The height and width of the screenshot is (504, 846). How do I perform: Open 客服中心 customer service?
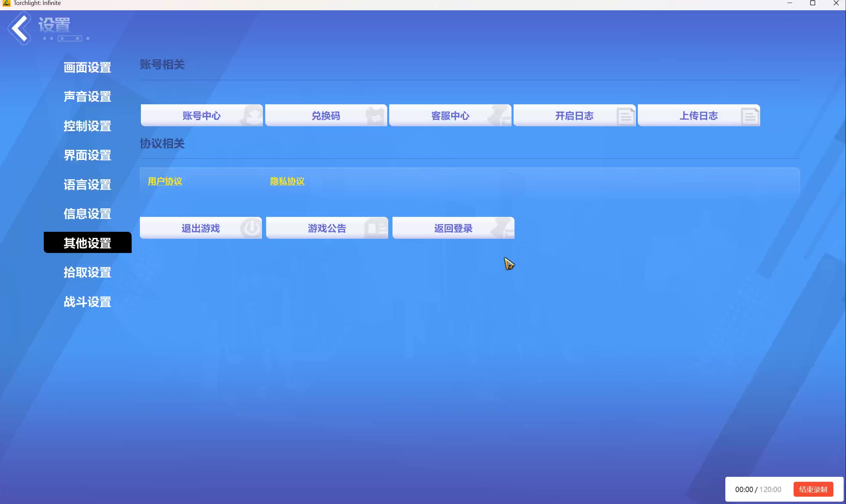coord(450,116)
